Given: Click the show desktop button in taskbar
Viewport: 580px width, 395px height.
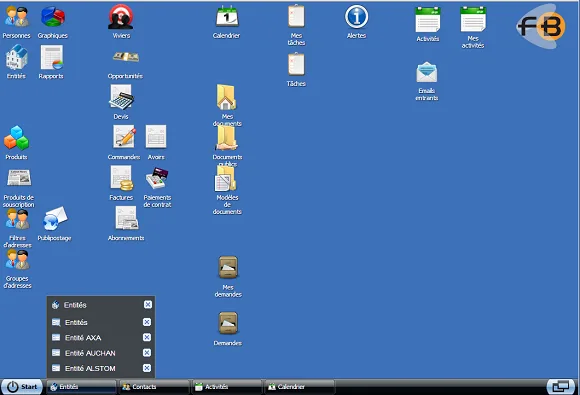Looking at the screenshot, I should coord(561,387).
